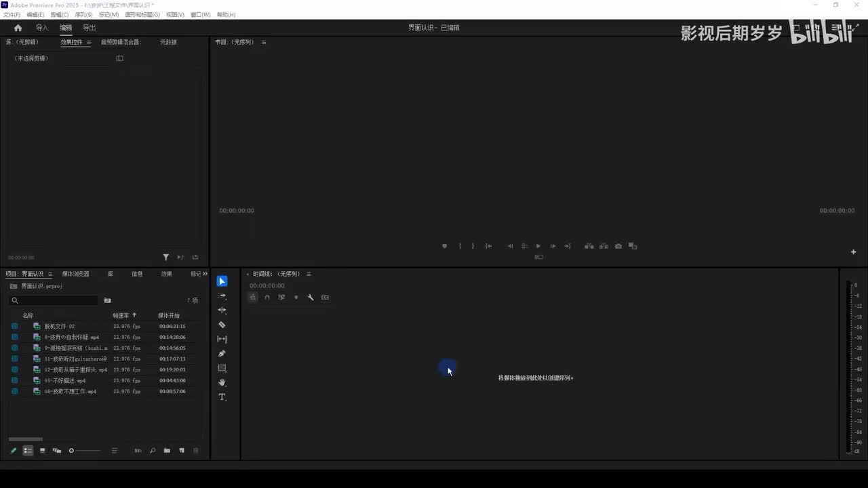Switch Project panel to list view
Image resolution: width=868 pixels, height=488 pixels.
point(28,451)
